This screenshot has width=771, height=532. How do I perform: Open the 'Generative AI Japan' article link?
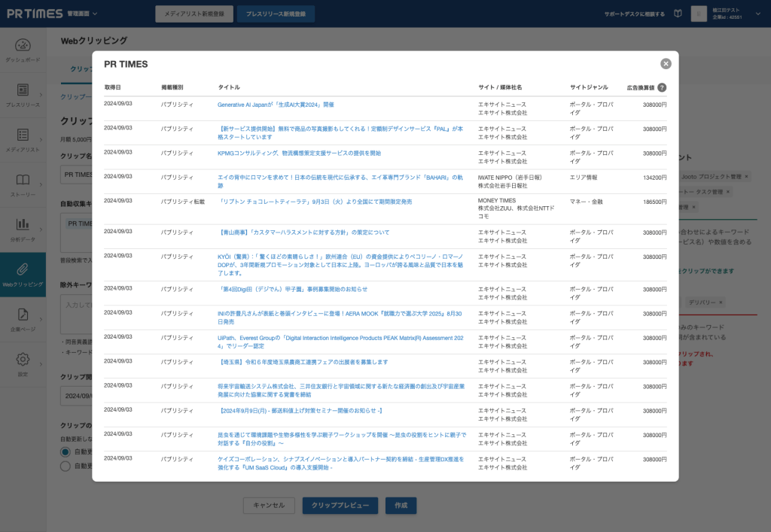(x=275, y=105)
